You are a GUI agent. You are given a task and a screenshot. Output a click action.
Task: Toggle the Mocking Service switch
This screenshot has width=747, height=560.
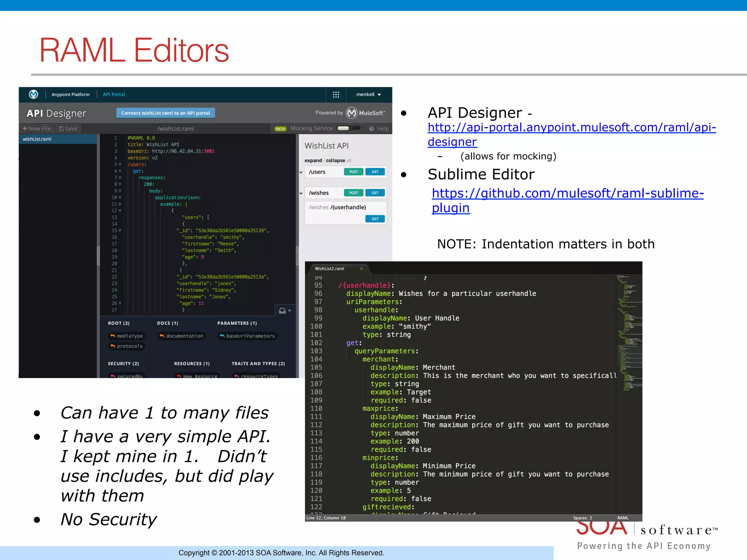[349, 128]
